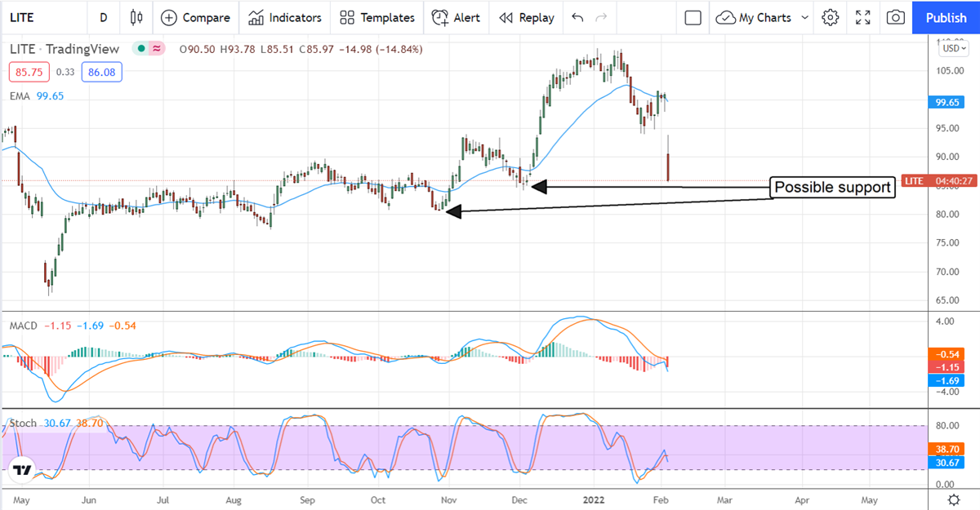Undo last chart action arrow
The height and width of the screenshot is (510, 980).
point(577,17)
